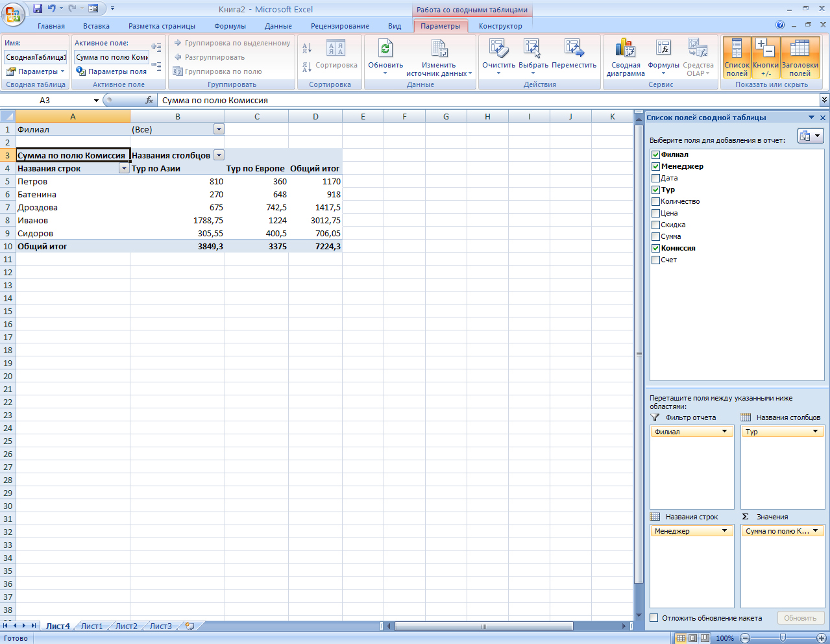This screenshot has height=644, width=830.
Task: Switch to Normal view in status bar
Action: click(680, 638)
